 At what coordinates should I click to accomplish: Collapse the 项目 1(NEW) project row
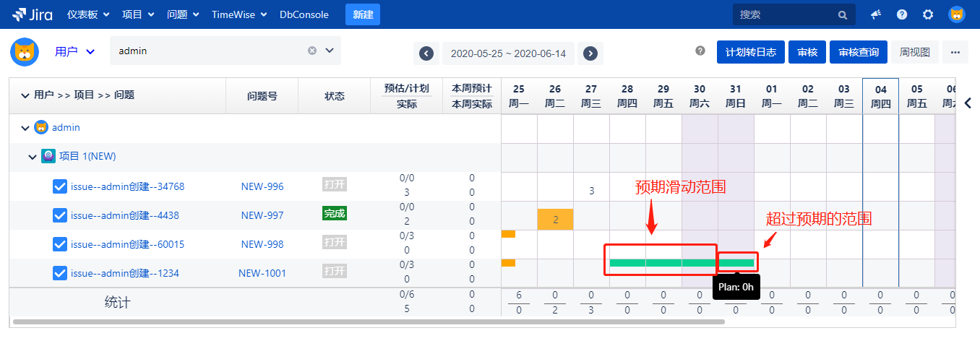click(x=33, y=157)
